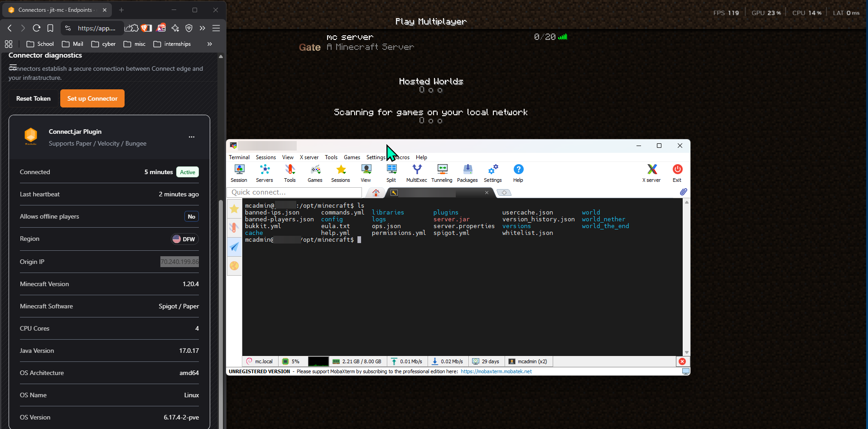Close the active SSH session tab
This screenshot has width=868, height=429.
pos(487,193)
